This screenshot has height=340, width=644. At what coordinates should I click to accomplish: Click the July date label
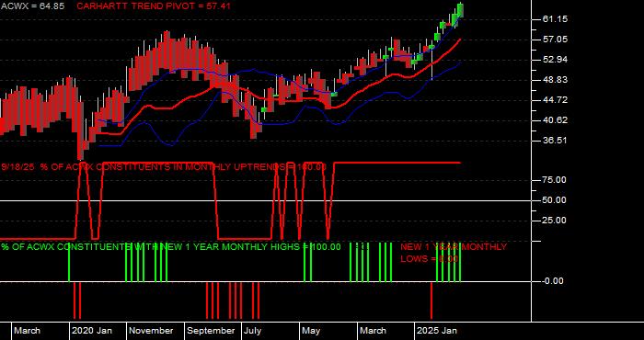[x=252, y=331]
